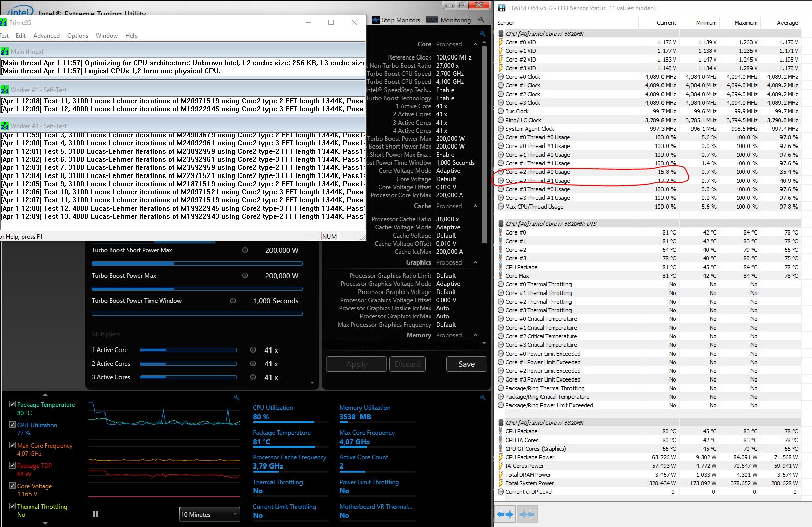Screen dimensions: 812x527
Task: Click the Core #0 VID lightning icon
Action: click(x=501, y=42)
